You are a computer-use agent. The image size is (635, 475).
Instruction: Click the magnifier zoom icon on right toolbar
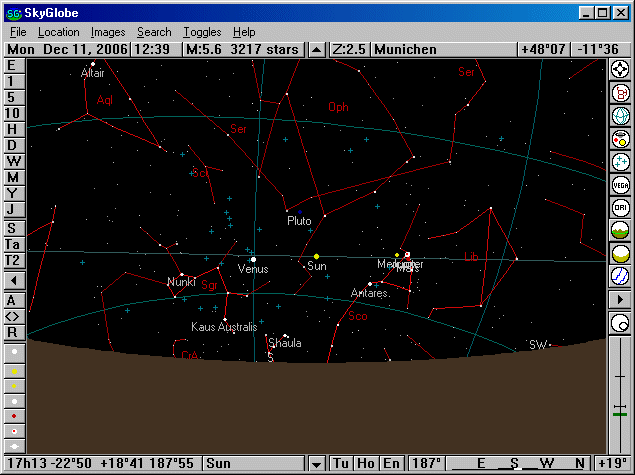pos(620,323)
